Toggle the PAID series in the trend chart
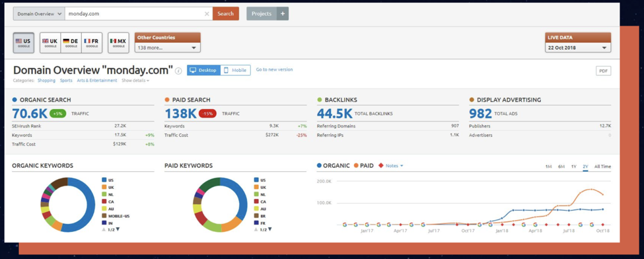This screenshot has height=259, width=644. coord(363,166)
